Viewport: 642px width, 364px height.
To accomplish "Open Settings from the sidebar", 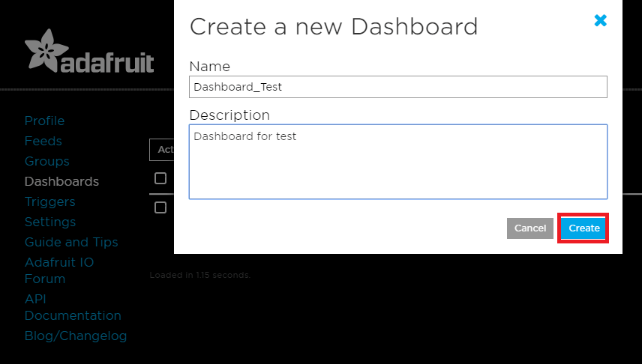I will pos(49,222).
